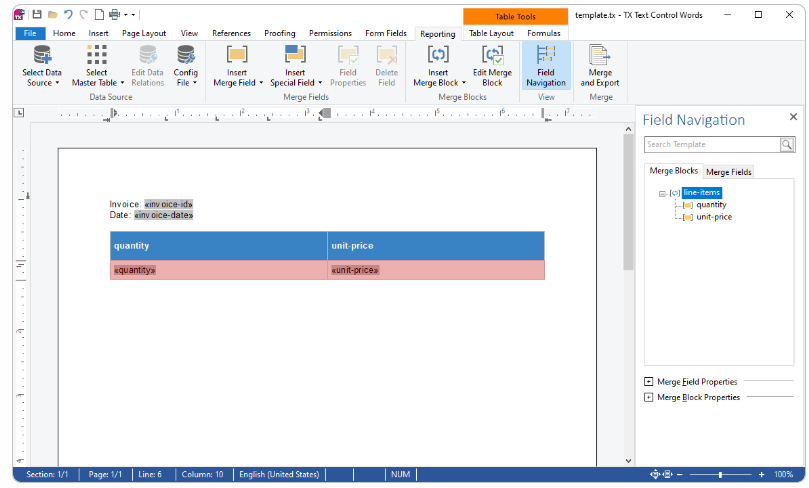Open the Form Fields tab
Image resolution: width=809 pixels, height=488 pixels.
pyautogui.click(x=386, y=33)
